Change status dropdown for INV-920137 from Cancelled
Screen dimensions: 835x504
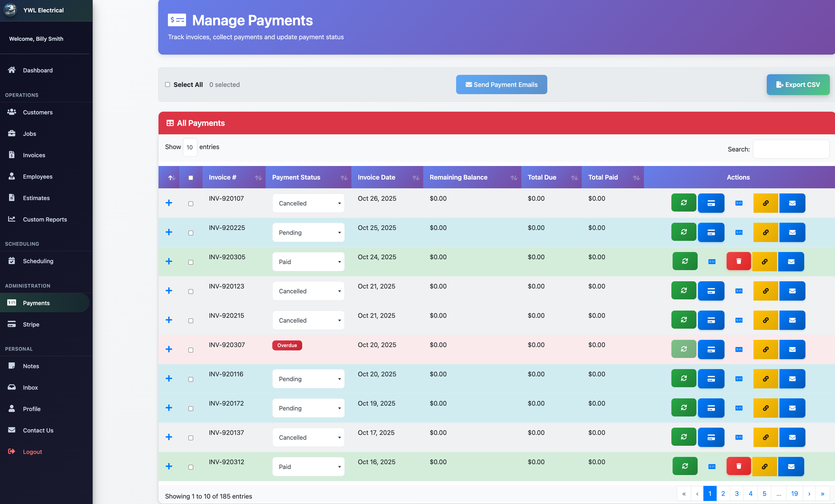(308, 437)
